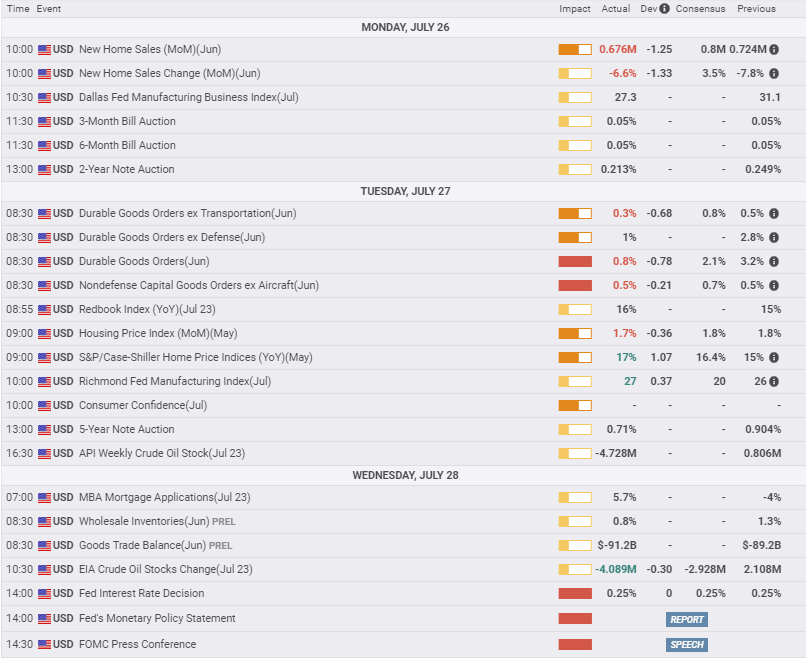Click actual value -4.728M for API Crude Oil
This screenshot has height=658, width=806.
click(x=616, y=453)
